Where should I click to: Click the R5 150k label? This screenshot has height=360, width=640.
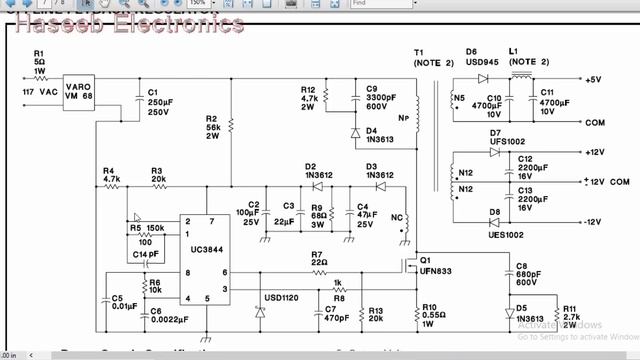coord(147,228)
